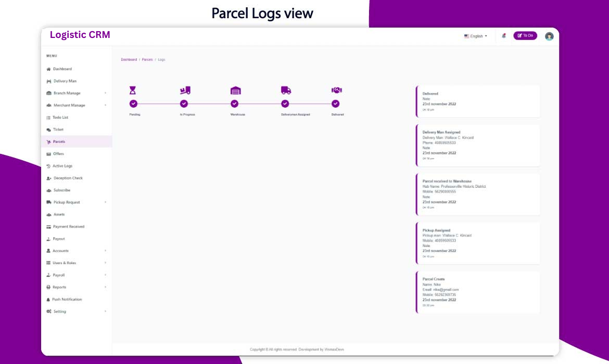Expand the Merchant Manage submenu
Screen dimensions: 609x364
pyautogui.click(x=69, y=105)
